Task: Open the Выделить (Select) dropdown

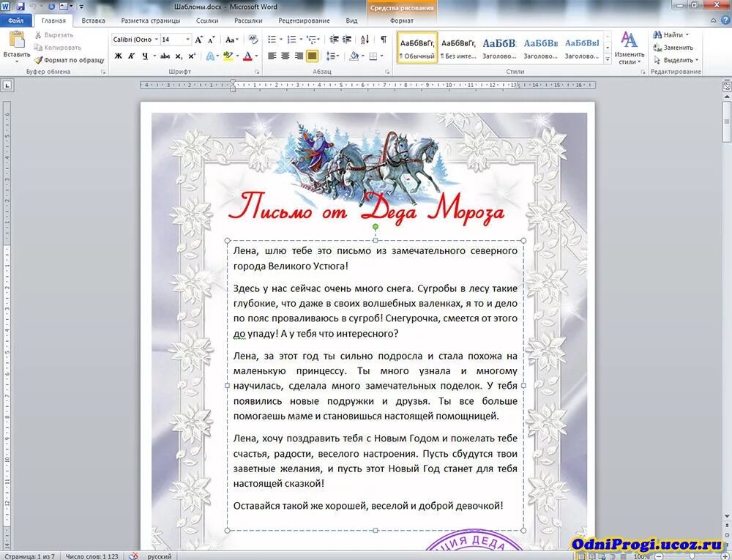Action: click(x=676, y=60)
